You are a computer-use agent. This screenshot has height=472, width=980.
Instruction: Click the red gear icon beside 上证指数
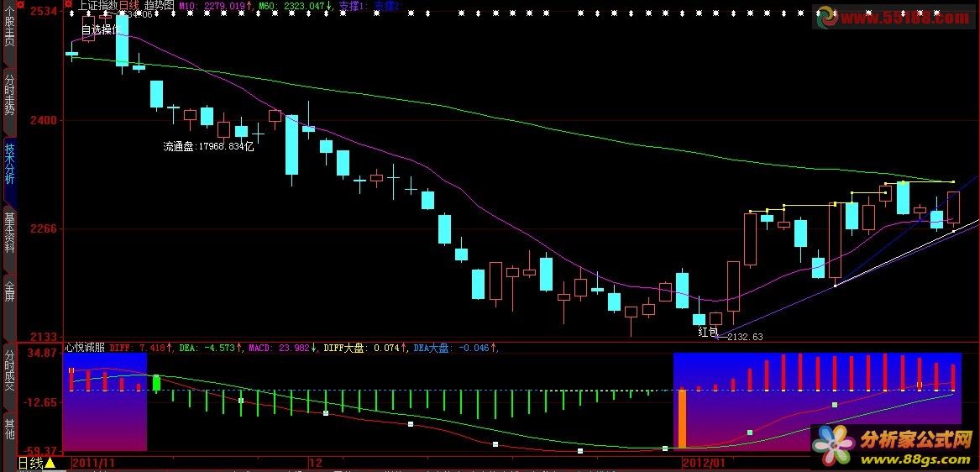point(68,4)
